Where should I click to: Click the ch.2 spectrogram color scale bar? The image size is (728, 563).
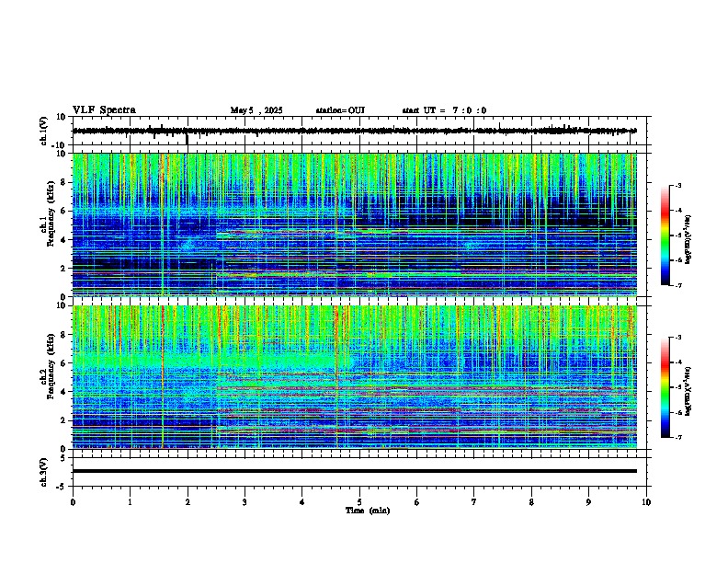point(665,387)
